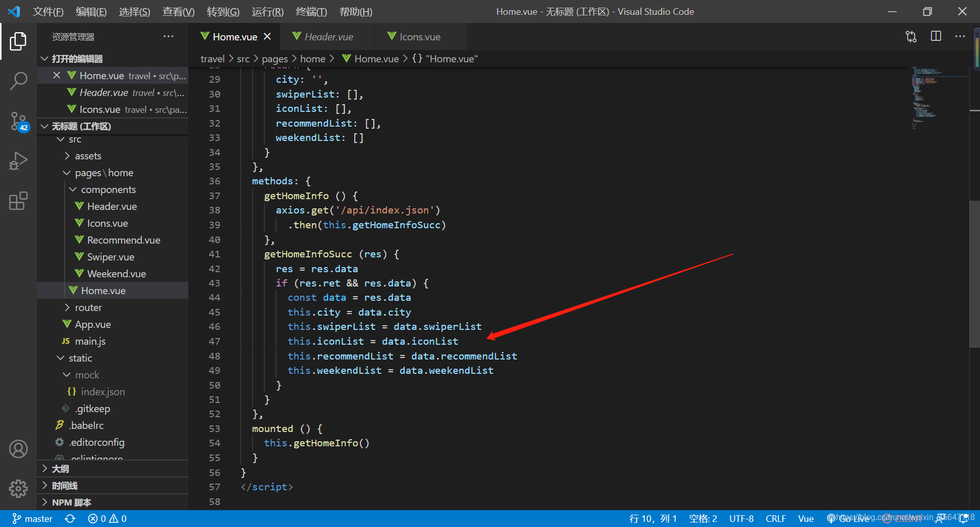Split the editor to the right
The height and width of the screenshot is (527, 980).
tap(936, 36)
